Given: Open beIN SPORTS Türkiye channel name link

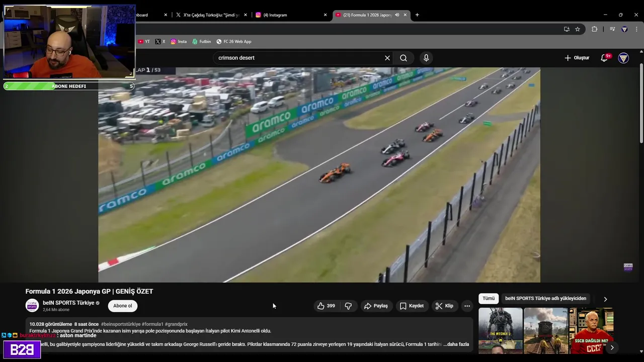Looking at the screenshot, I should (x=68, y=303).
